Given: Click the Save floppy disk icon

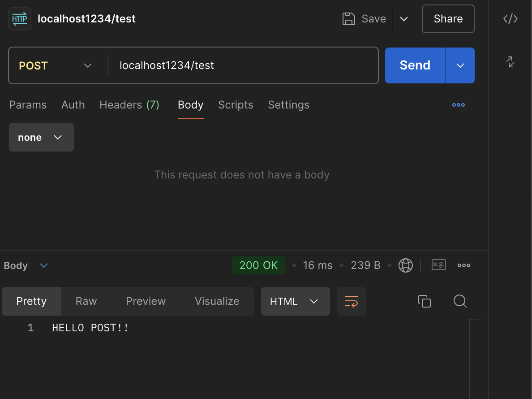Looking at the screenshot, I should pyautogui.click(x=348, y=19).
